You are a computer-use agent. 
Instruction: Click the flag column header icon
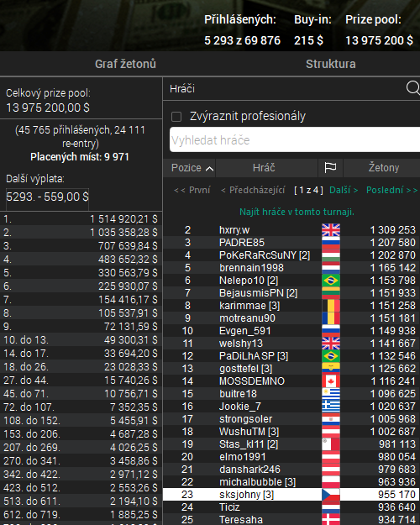pos(330,168)
